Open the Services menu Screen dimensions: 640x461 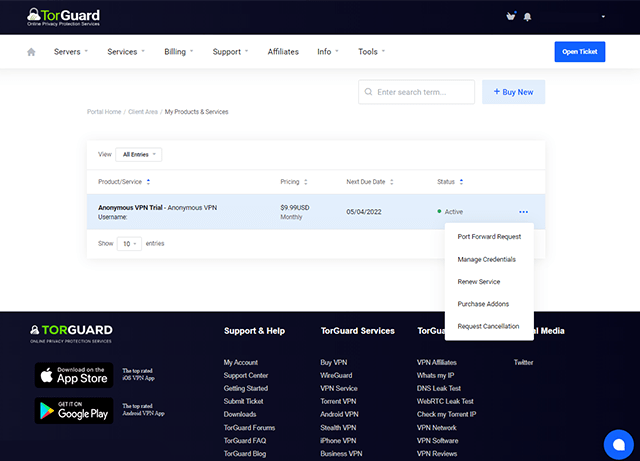[x=126, y=52]
